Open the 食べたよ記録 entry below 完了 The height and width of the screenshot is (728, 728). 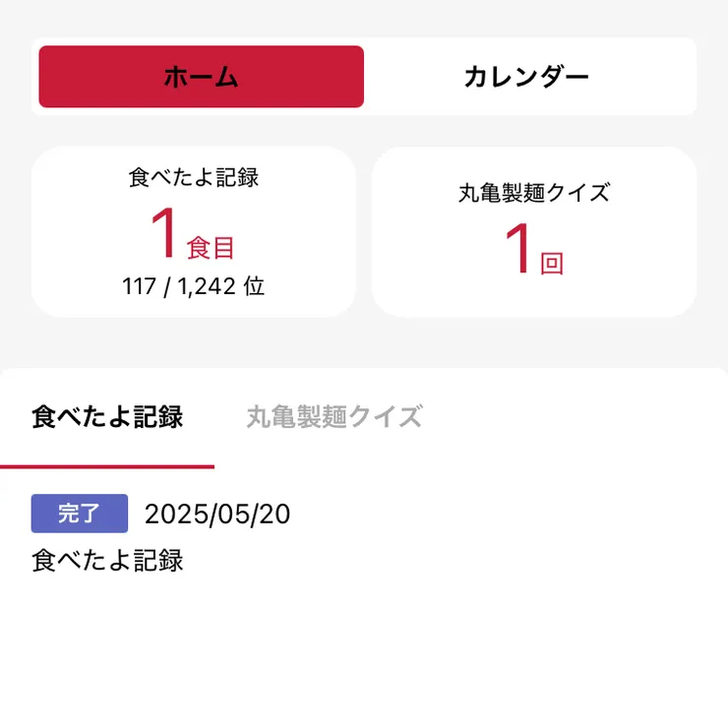point(107,562)
